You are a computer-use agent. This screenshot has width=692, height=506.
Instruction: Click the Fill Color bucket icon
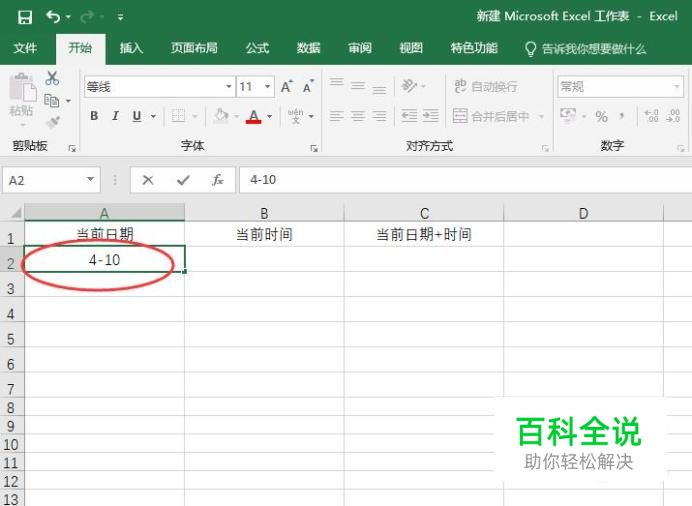point(221,116)
